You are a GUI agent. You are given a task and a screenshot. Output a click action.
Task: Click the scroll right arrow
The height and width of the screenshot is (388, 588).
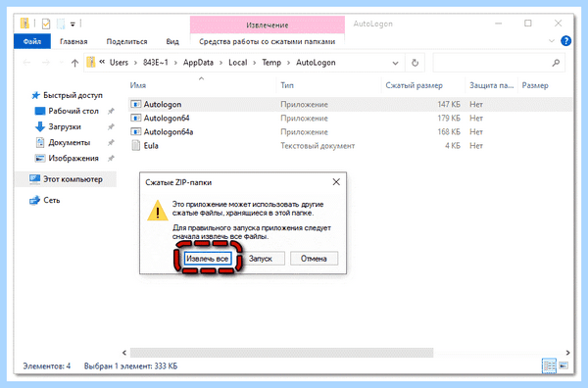click(567, 353)
